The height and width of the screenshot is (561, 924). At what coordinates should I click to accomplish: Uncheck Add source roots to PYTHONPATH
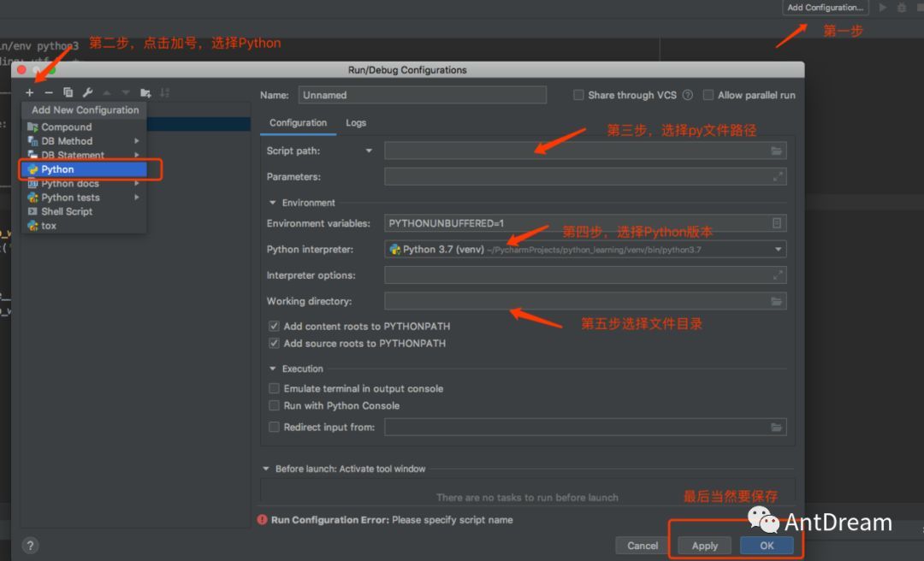coord(274,343)
